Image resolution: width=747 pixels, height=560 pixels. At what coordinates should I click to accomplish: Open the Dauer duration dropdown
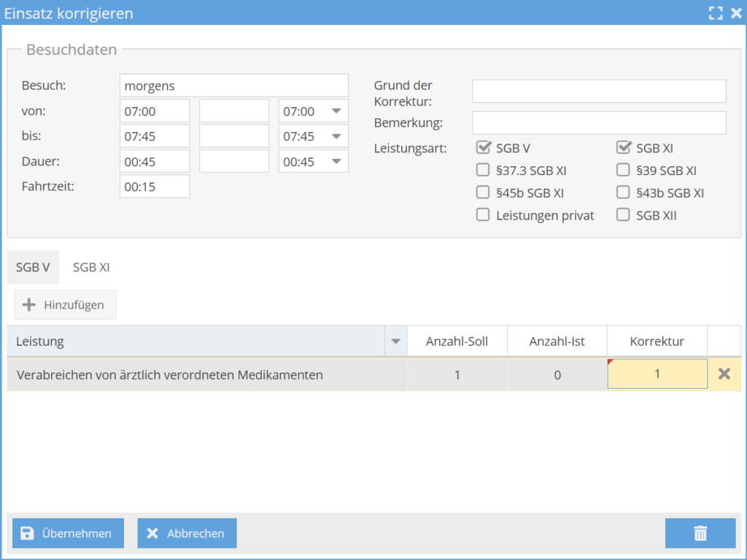pyautogui.click(x=336, y=162)
